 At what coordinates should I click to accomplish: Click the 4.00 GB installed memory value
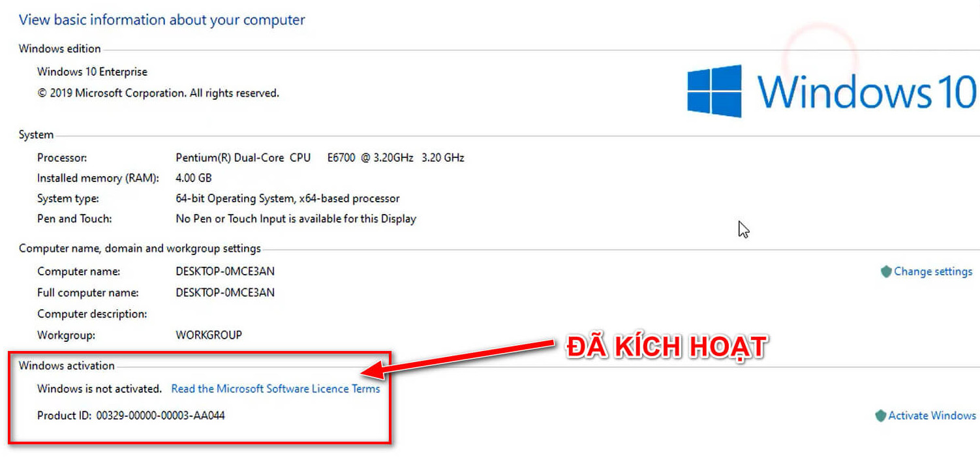[194, 178]
